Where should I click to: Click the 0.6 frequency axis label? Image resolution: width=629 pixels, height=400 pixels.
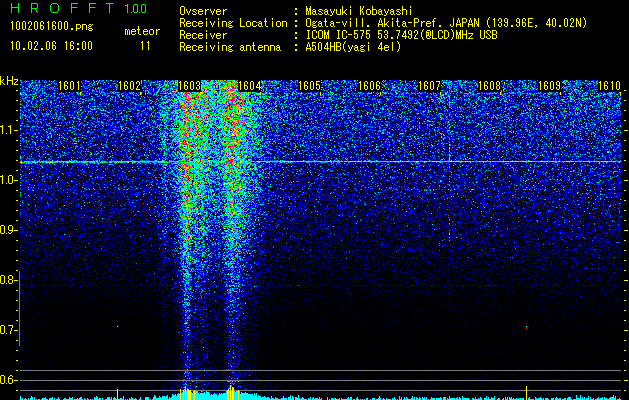pyautogui.click(x=8, y=380)
